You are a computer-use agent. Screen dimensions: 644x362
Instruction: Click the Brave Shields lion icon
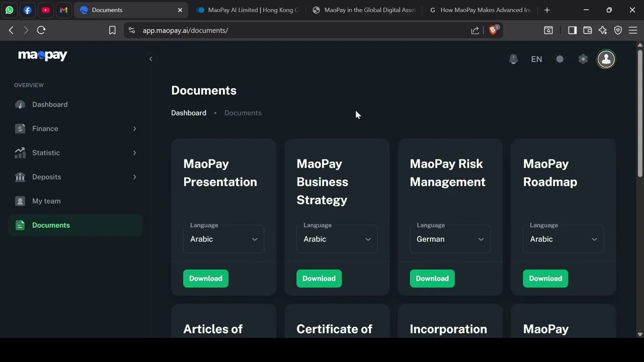pos(493,30)
